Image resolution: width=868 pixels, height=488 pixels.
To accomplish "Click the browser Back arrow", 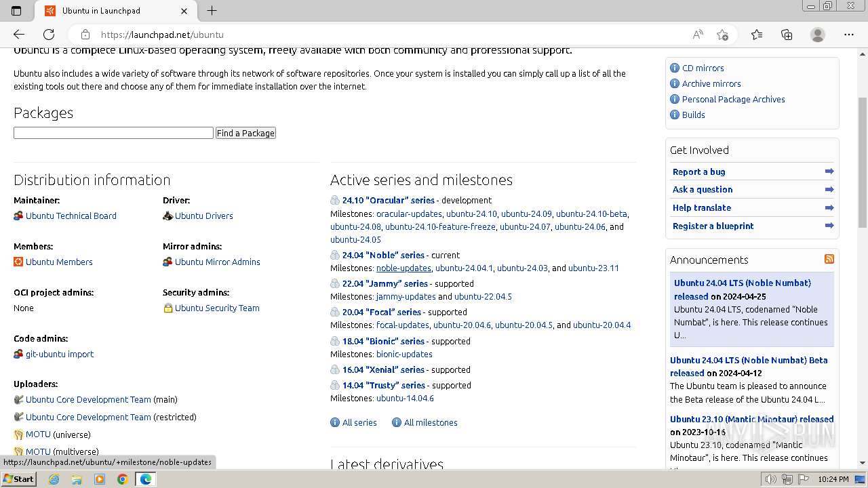I will pos(19,35).
